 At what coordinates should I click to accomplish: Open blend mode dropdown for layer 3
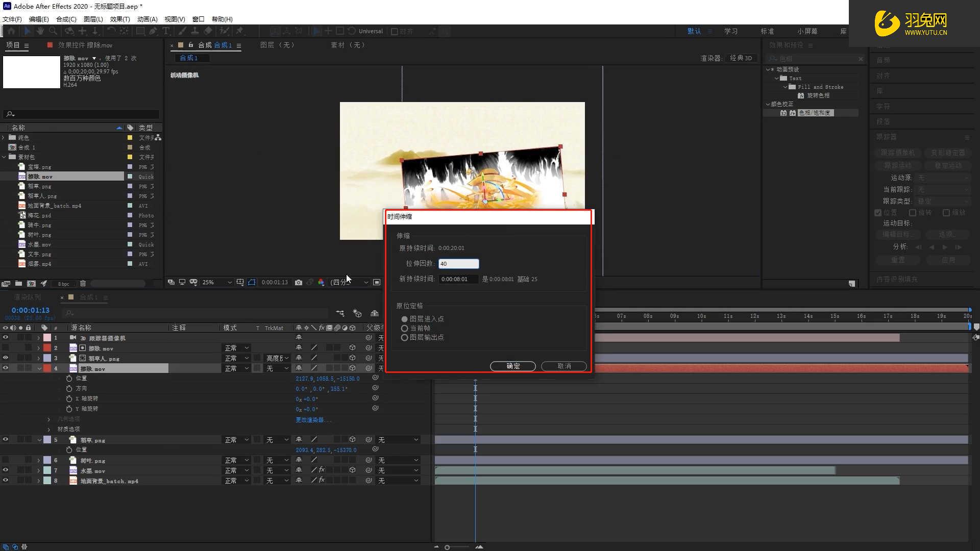tap(237, 358)
